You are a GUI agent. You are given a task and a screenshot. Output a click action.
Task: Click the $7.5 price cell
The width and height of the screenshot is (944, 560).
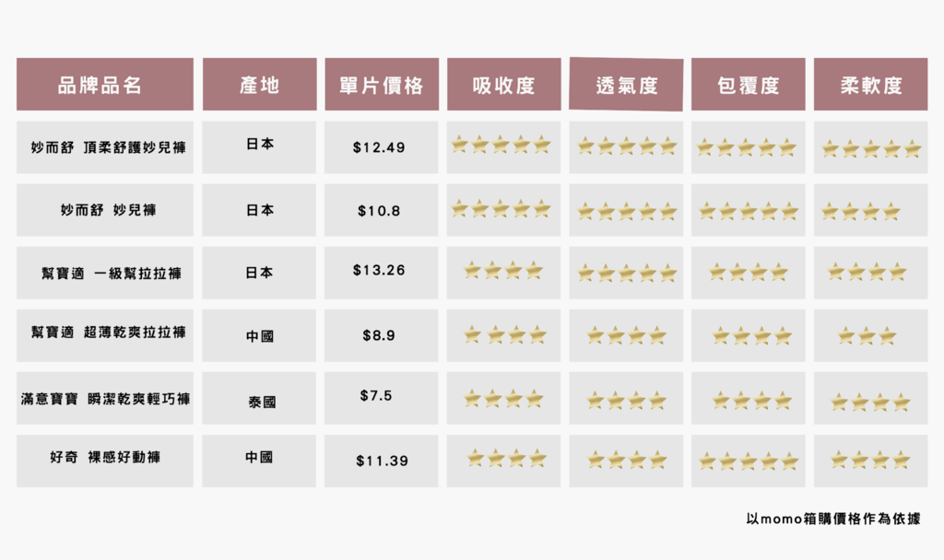pos(382,398)
